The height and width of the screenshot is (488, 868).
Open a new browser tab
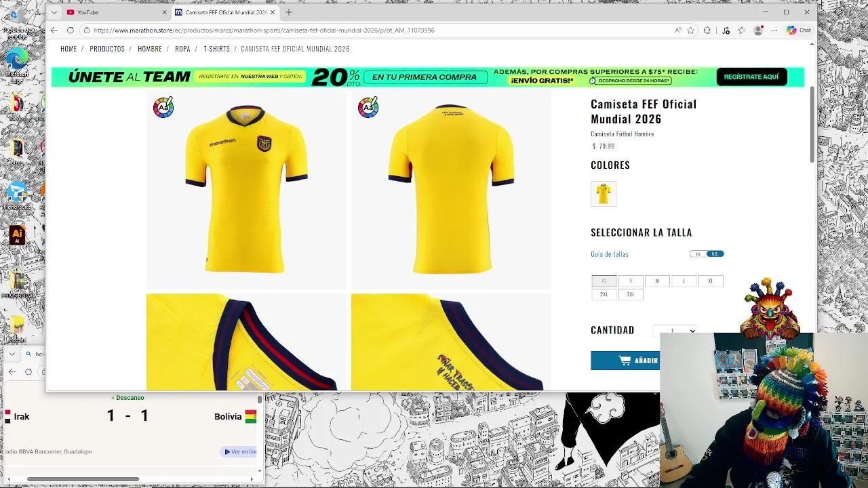tap(289, 12)
